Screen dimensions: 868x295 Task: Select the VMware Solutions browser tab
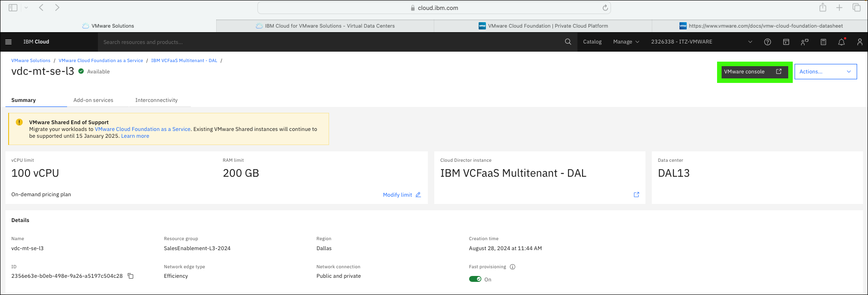108,26
